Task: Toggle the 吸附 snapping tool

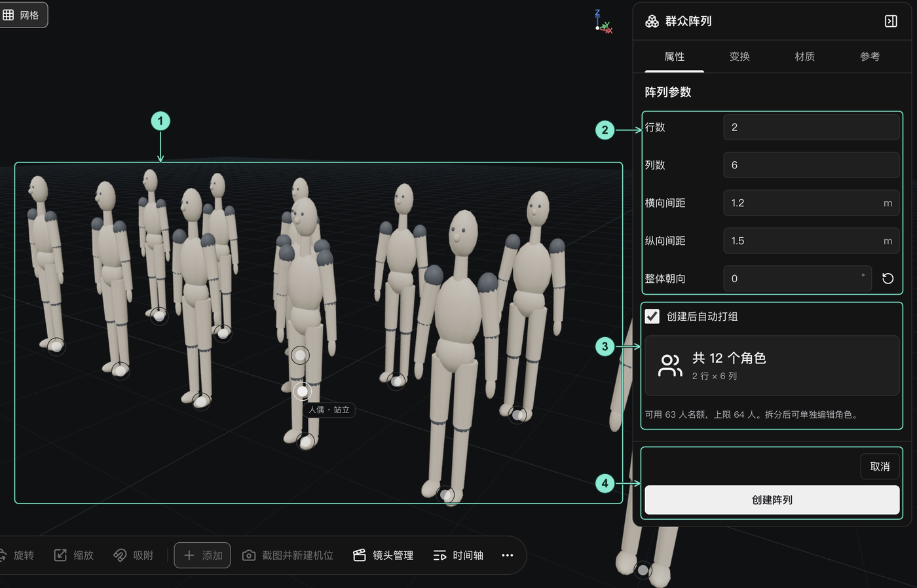Action: pyautogui.click(x=133, y=555)
